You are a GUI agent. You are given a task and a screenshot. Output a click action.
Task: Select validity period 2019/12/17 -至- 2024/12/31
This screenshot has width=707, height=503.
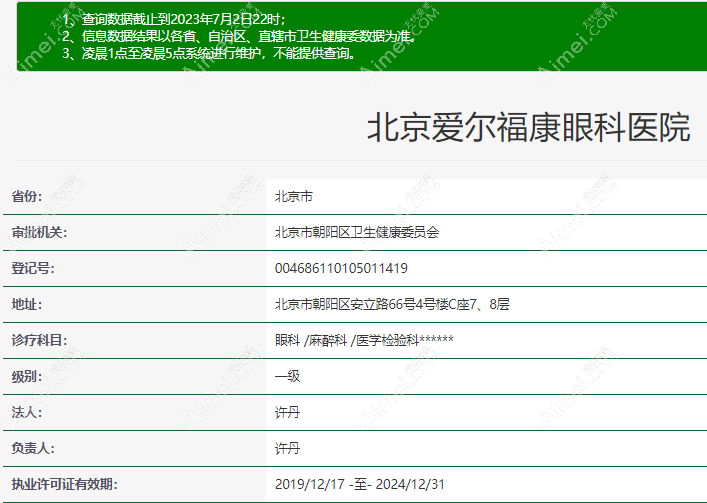(x=359, y=485)
